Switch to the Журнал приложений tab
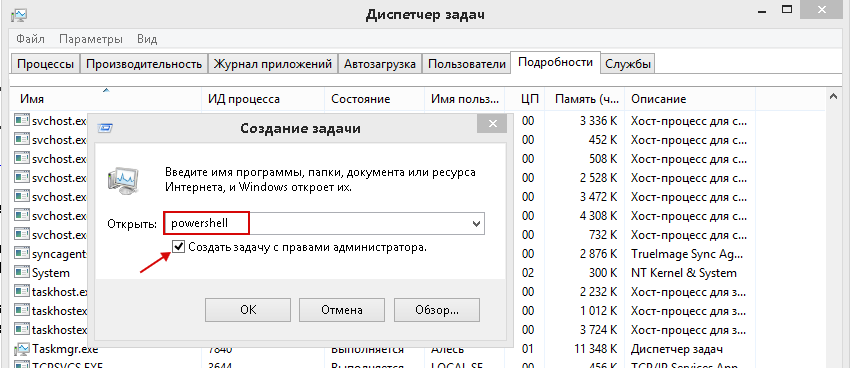The image size is (854, 368). [x=273, y=64]
